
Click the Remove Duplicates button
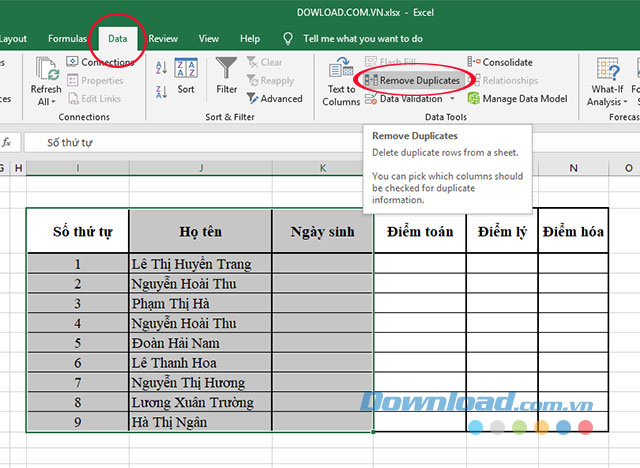(412, 80)
